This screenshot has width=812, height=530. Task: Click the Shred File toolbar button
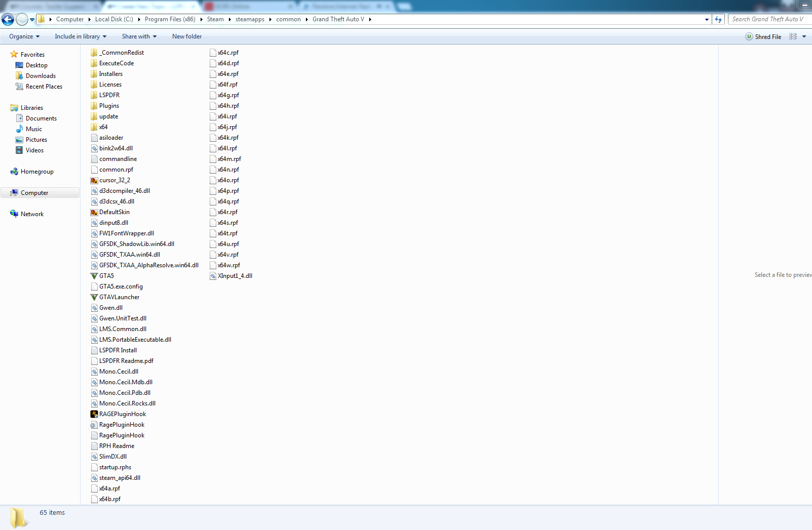click(x=763, y=36)
